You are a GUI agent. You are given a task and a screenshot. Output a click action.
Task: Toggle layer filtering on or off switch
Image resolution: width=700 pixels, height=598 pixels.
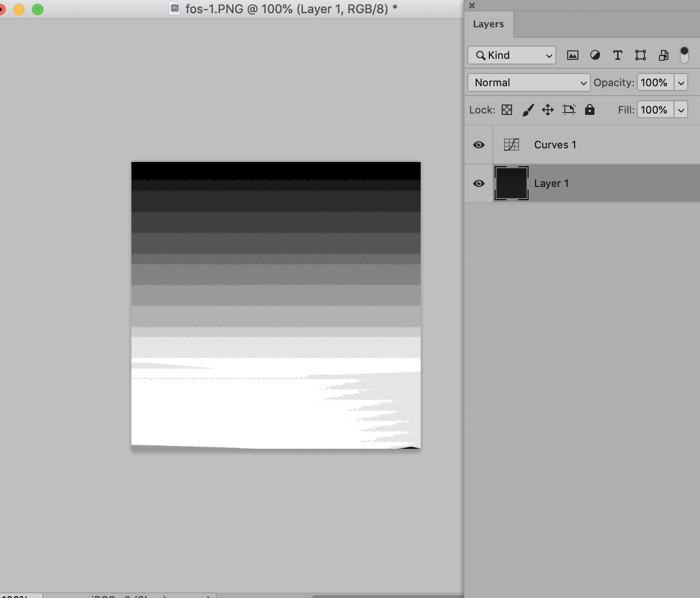(x=684, y=54)
